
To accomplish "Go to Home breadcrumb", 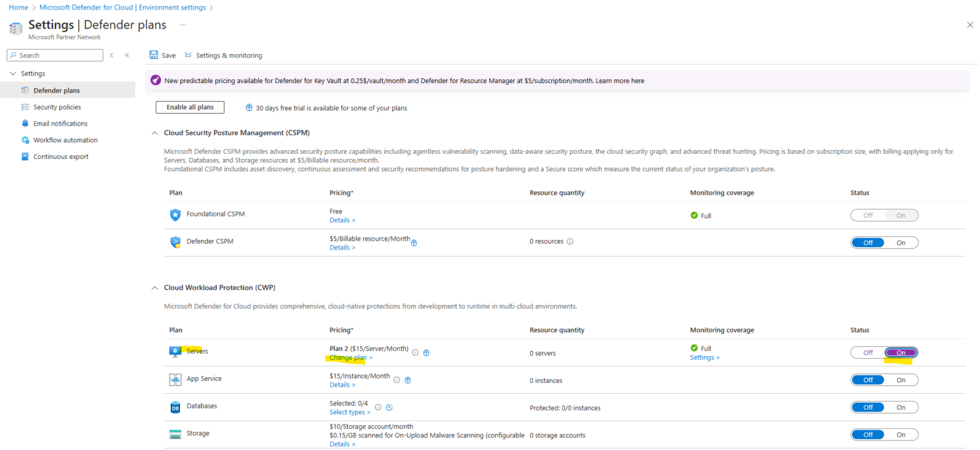I will (18, 8).
